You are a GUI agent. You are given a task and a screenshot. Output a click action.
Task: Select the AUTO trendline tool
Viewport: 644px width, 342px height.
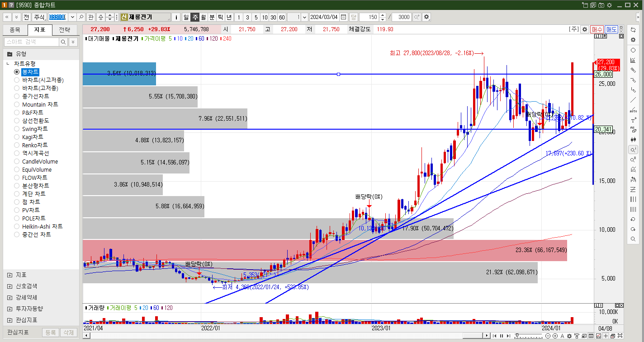tap(633, 110)
